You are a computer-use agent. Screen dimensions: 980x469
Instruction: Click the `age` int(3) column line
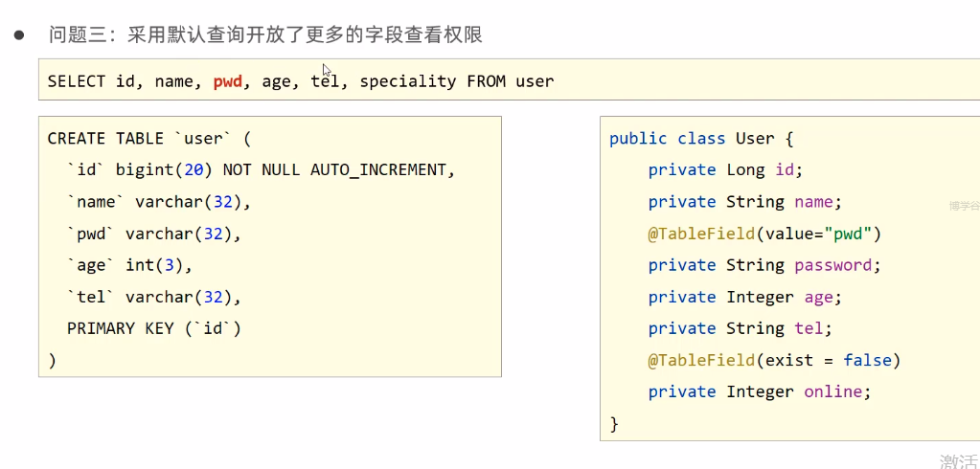(129, 265)
